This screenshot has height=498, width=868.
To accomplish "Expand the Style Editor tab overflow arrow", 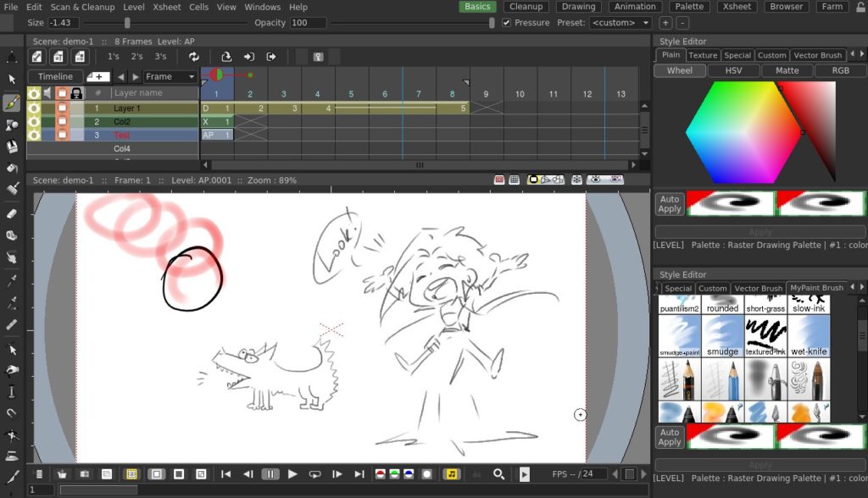I will (x=861, y=54).
